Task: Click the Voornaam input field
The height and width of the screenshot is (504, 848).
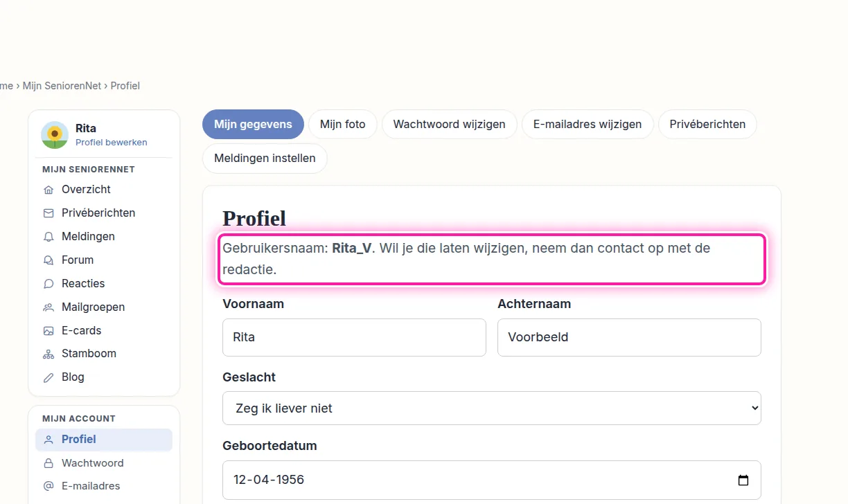Action: click(x=354, y=338)
